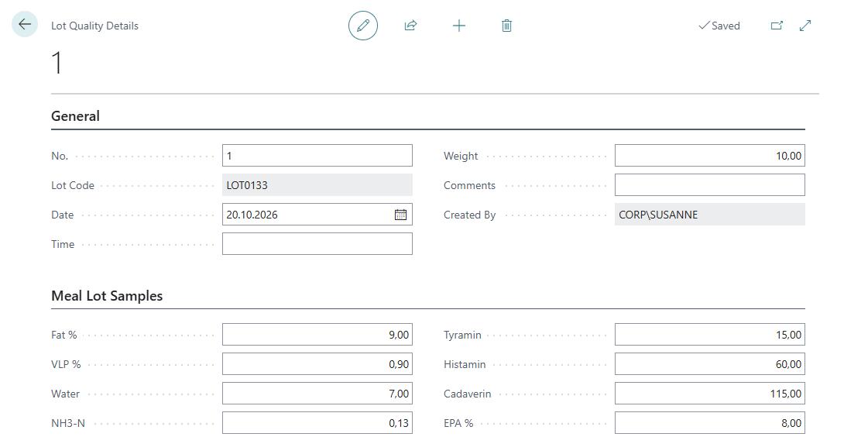Image resolution: width=868 pixels, height=437 pixels.
Task: Click the Fat % field label
Action: (x=64, y=335)
